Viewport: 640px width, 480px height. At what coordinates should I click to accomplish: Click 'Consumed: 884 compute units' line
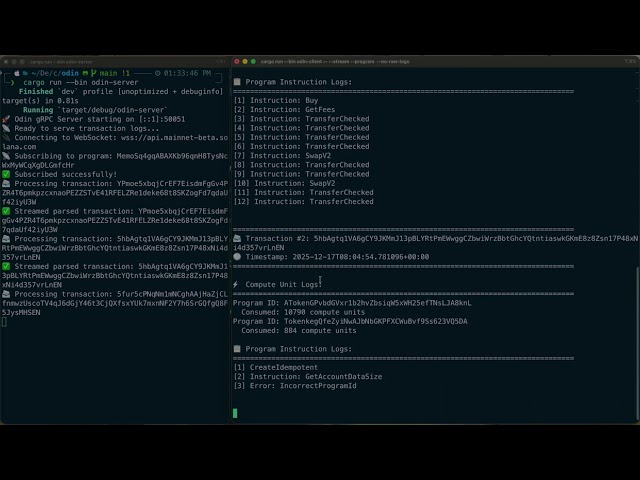[299, 331]
